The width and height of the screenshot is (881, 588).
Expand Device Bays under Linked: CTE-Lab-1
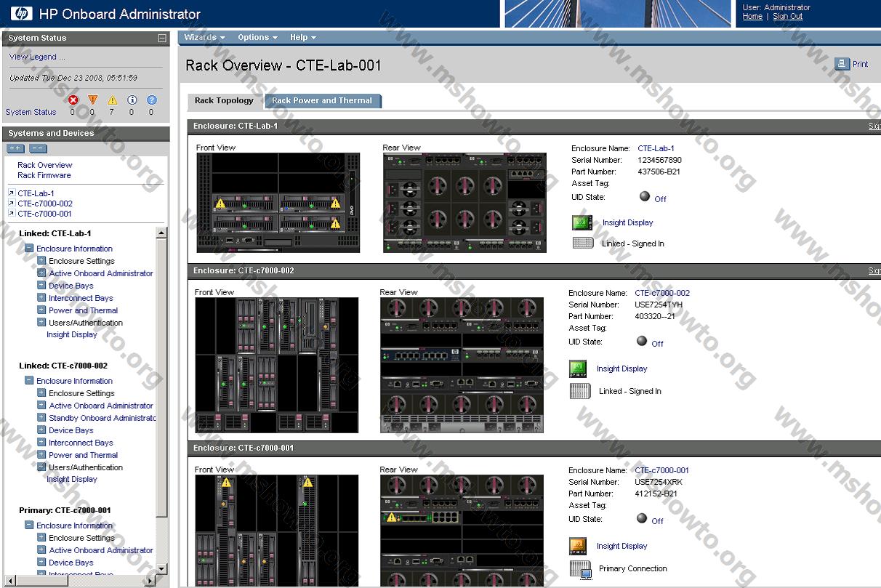(x=41, y=286)
